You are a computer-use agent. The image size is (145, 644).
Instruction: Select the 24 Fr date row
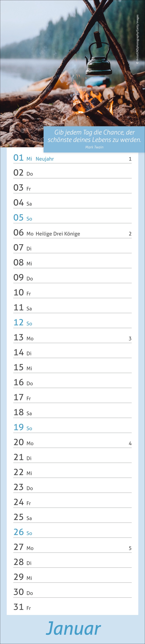[72, 502]
